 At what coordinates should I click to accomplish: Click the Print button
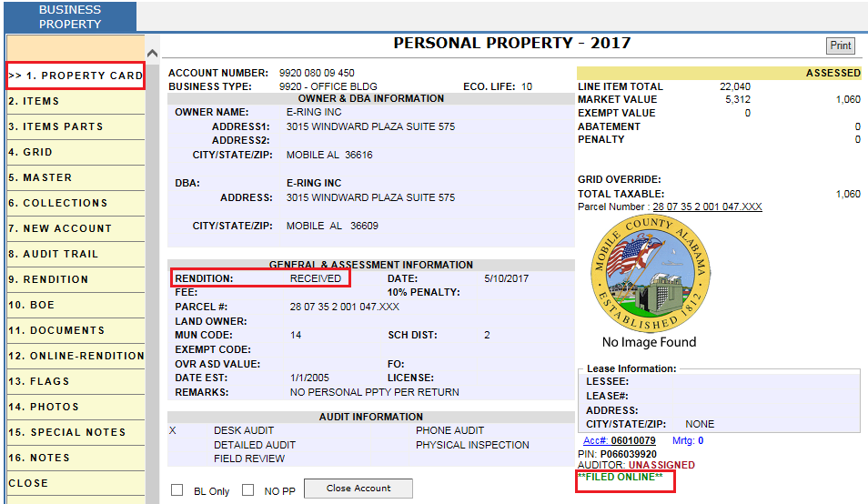(841, 45)
